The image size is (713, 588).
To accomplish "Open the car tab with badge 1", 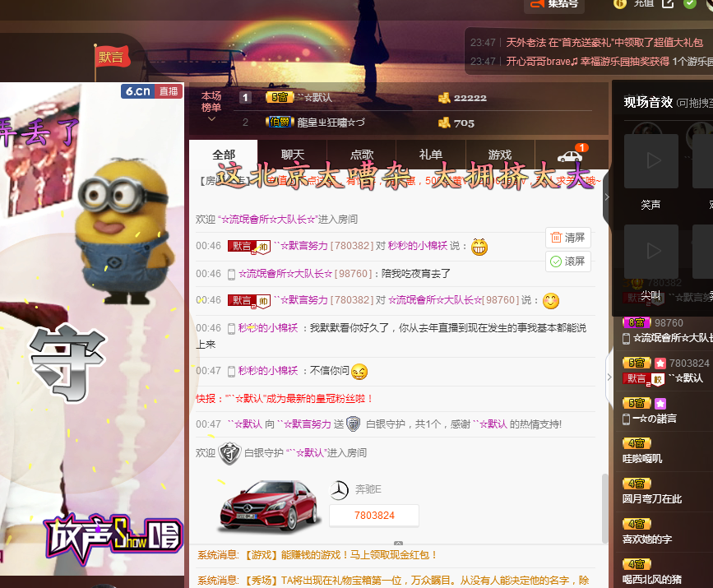I will coord(571,155).
